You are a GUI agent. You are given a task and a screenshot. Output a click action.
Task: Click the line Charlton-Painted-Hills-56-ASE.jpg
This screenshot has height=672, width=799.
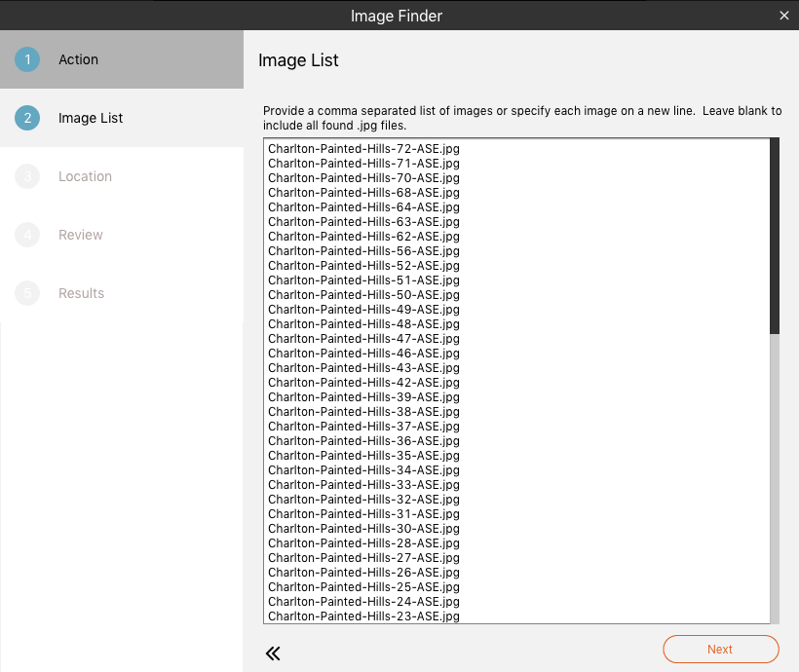tap(363, 251)
